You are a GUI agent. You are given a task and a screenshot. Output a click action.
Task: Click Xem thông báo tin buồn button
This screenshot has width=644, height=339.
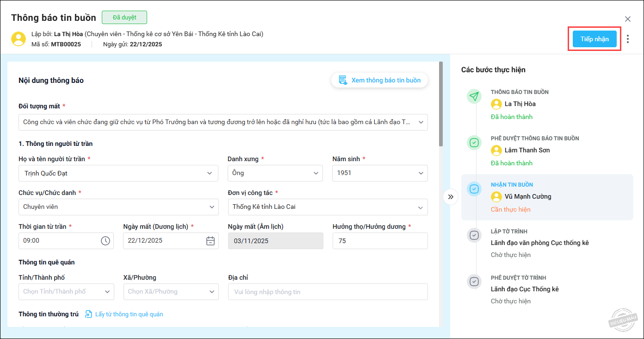point(379,80)
